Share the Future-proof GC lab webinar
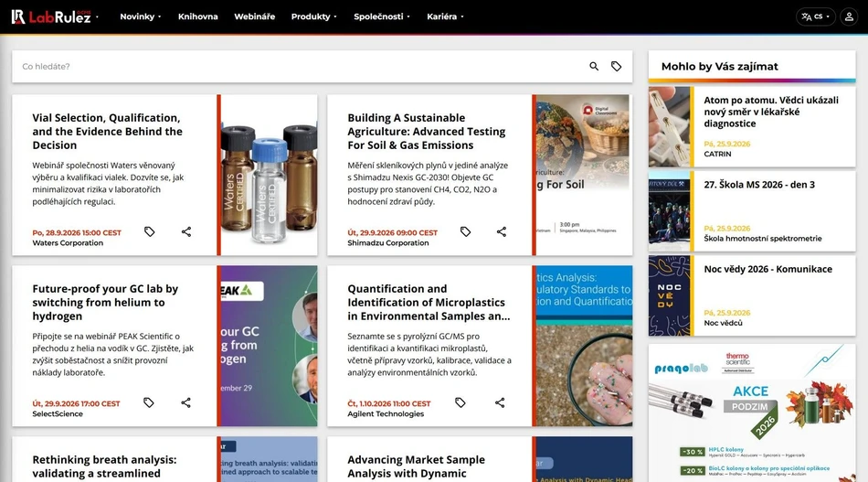The width and height of the screenshot is (868, 482). [x=186, y=402]
